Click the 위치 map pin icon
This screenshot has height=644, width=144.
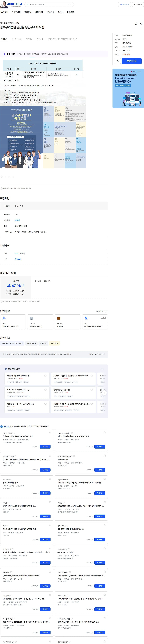[x=86, y=318]
